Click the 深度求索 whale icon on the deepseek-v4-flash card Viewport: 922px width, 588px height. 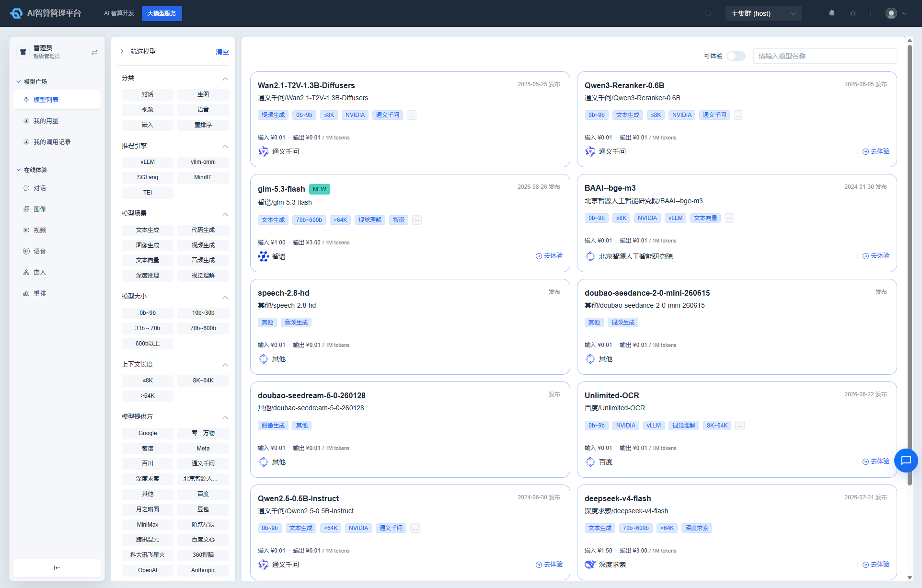[x=590, y=565]
